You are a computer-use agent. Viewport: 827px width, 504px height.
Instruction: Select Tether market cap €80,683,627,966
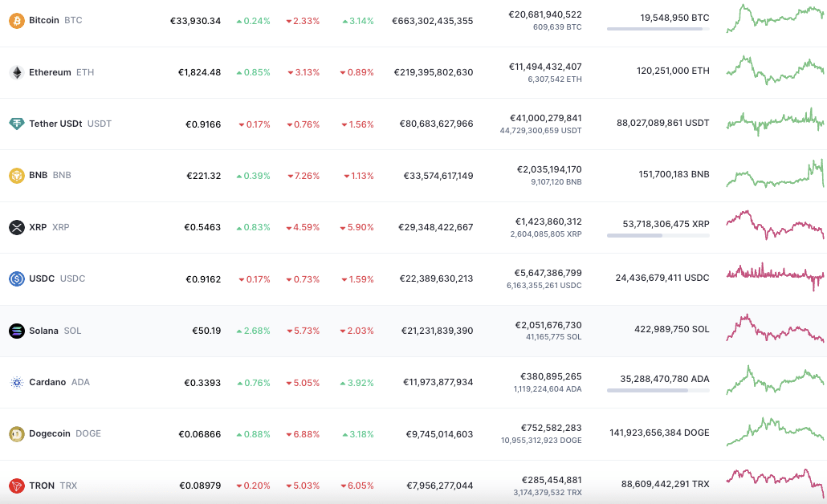(x=436, y=124)
